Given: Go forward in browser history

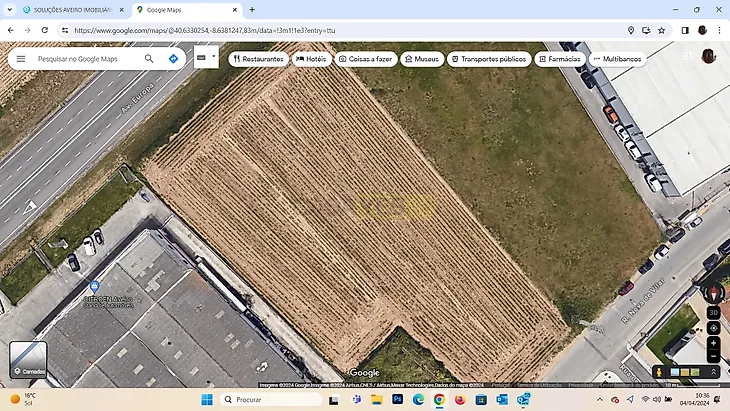Looking at the screenshot, I should click(x=27, y=30).
